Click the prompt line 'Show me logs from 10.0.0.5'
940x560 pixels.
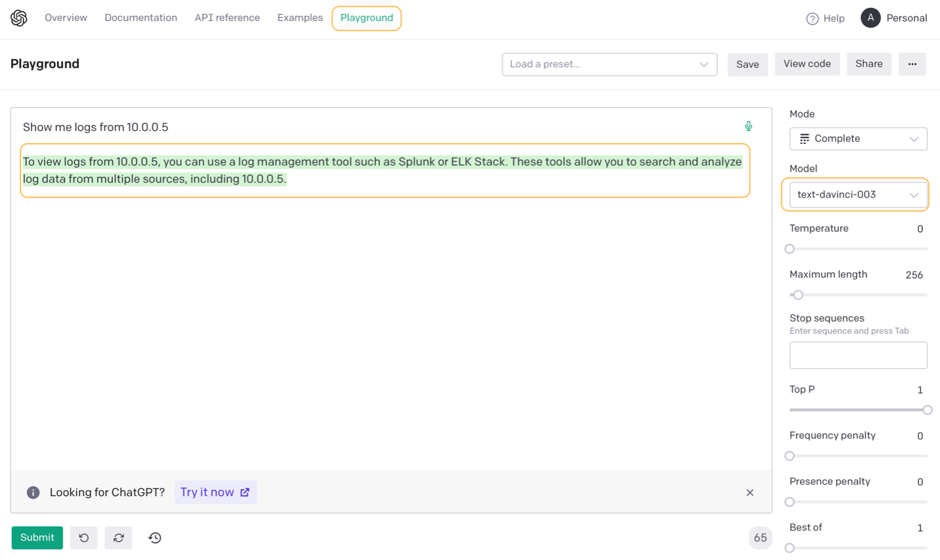coord(96,128)
